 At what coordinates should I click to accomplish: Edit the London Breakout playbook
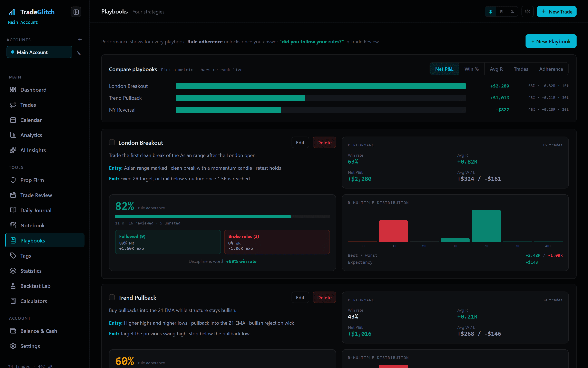pos(300,142)
